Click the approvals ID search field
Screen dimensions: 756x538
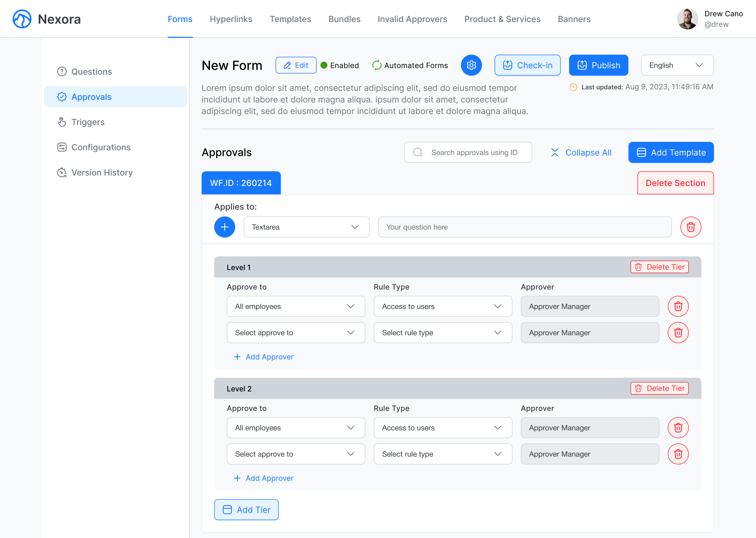click(x=468, y=152)
